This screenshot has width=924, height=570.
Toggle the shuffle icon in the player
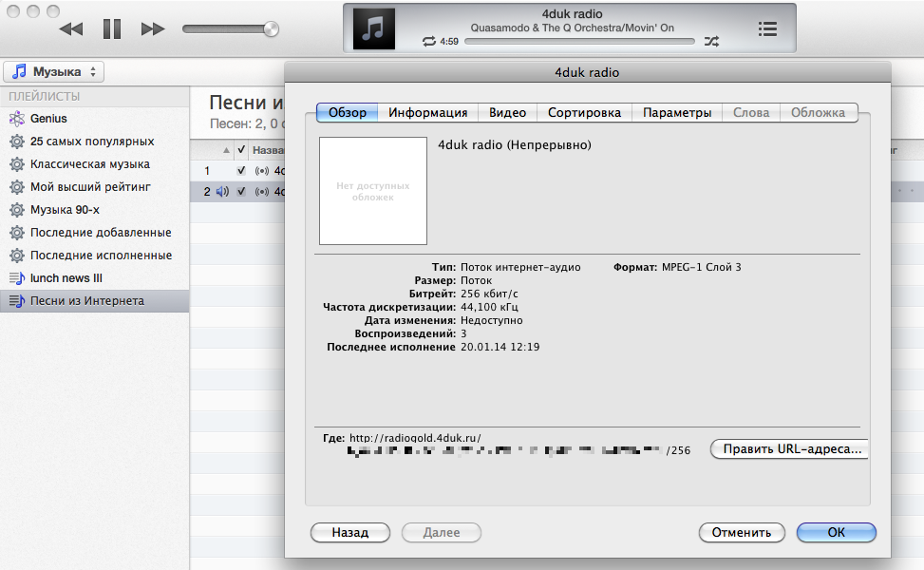pos(712,42)
